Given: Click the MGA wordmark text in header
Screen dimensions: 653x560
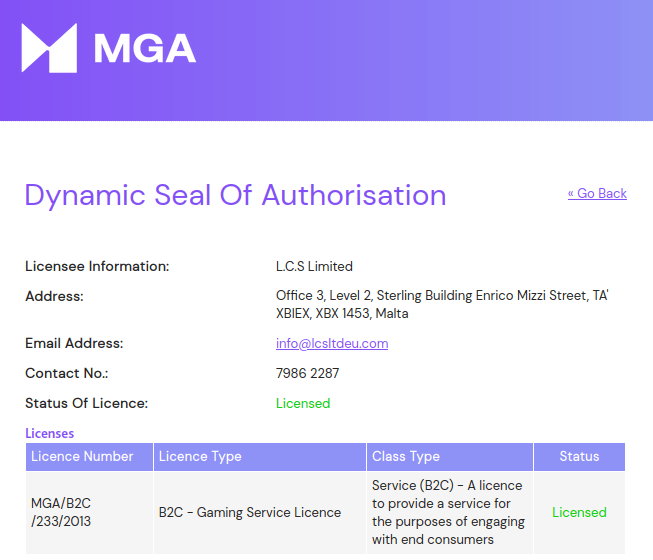Looking at the screenshot, I should point(145,48).
